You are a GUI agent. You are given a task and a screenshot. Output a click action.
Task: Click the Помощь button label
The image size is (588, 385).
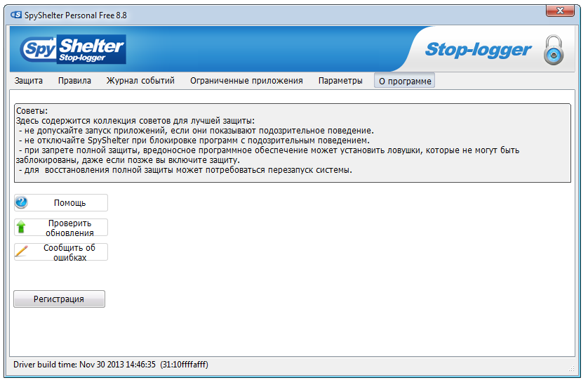pyautogui.click(x=69, y=203)
